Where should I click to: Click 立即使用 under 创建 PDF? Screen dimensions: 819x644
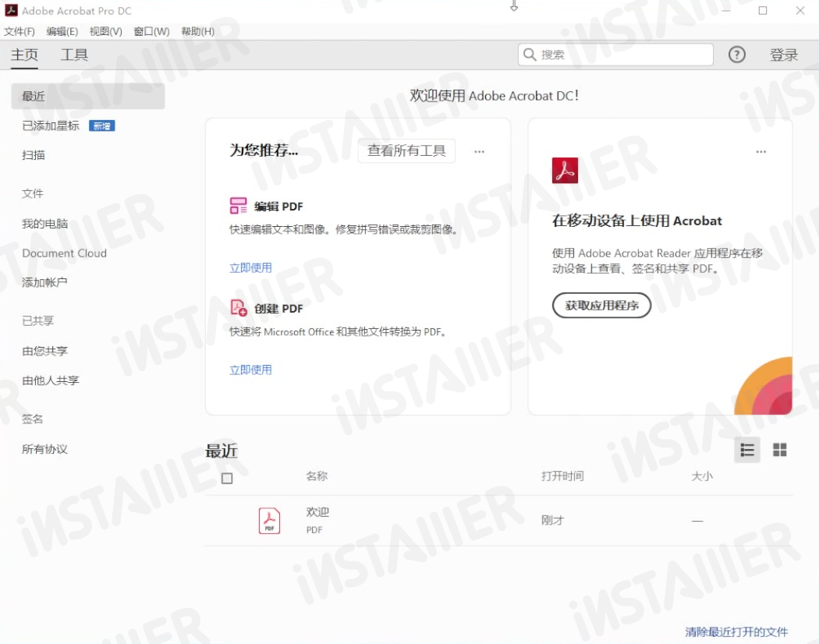coord(250,370)
